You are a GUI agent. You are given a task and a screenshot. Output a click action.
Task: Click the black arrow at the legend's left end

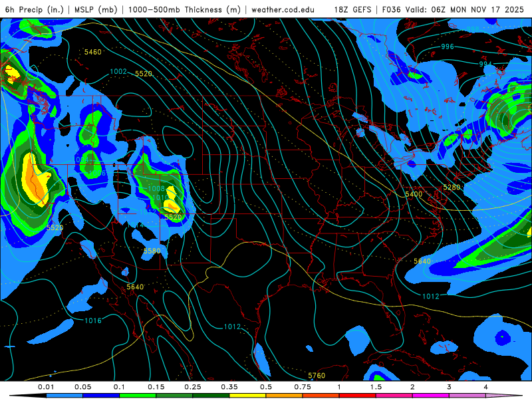pyautogui.click(x=27, y=396)
